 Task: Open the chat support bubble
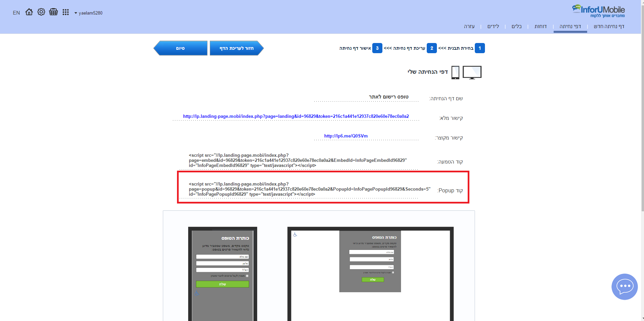pos(625,287)
